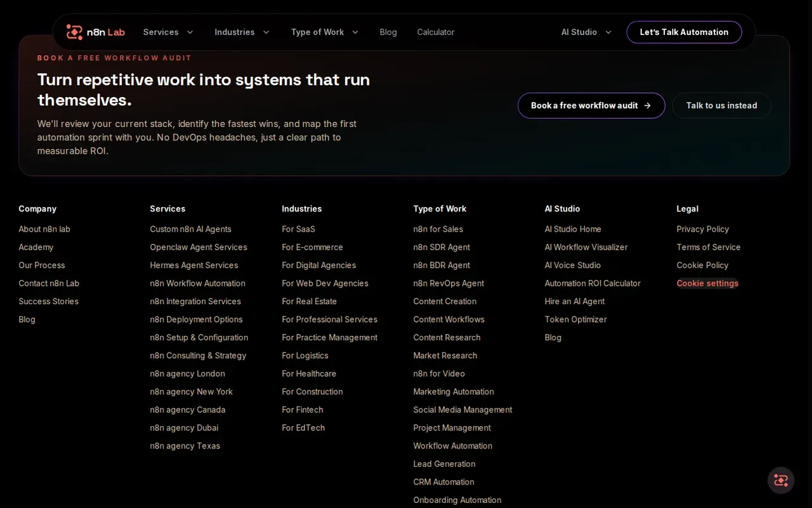Open n8n agency Texas link
812x508 pixels.
click(x=185, y=446)
